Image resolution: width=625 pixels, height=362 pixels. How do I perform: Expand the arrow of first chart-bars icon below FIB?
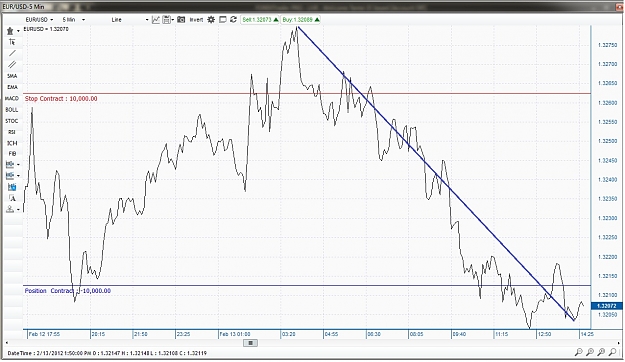pyautogui.click(x=18, y=165)
